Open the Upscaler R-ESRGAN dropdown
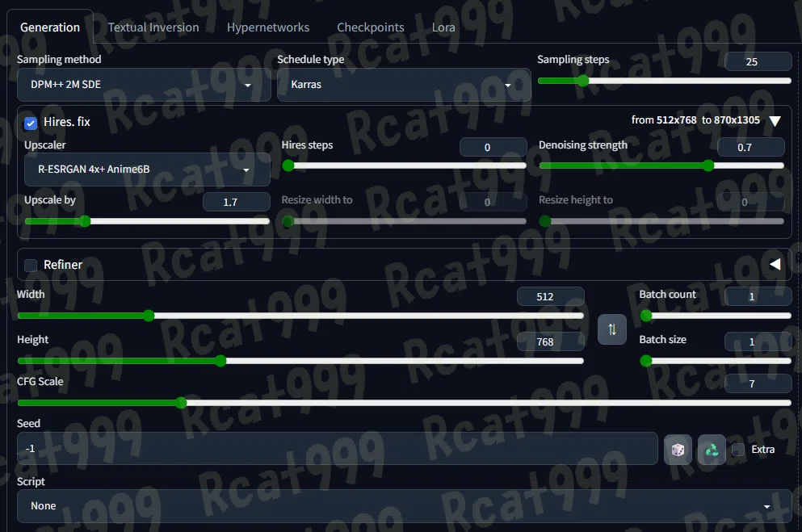This screenshot has width=802, height=532. [147, 170]
